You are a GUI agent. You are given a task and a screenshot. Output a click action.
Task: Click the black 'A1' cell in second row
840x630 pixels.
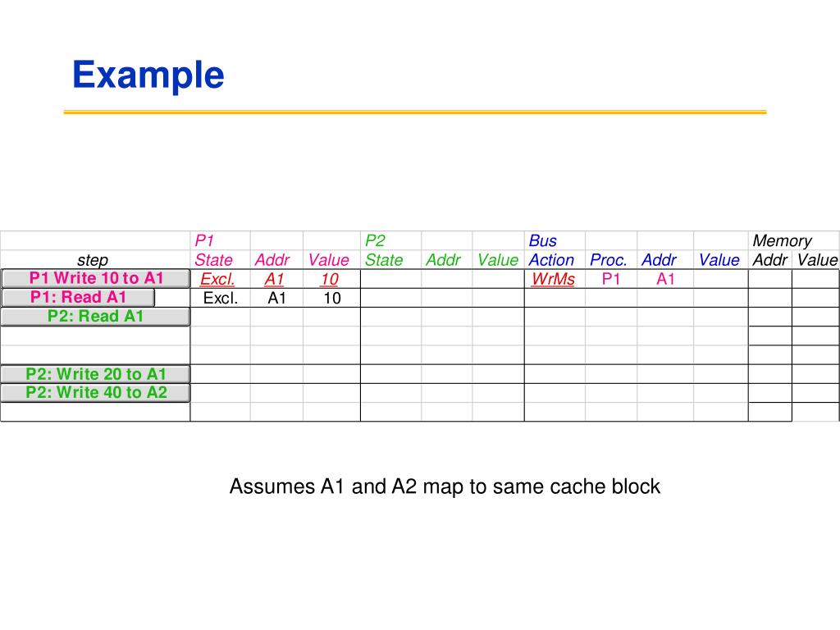277,299
